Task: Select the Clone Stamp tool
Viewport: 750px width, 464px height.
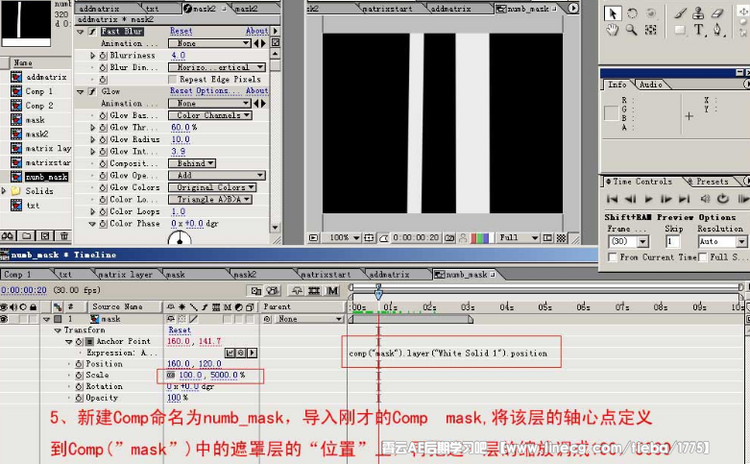Action: point(698,13)
